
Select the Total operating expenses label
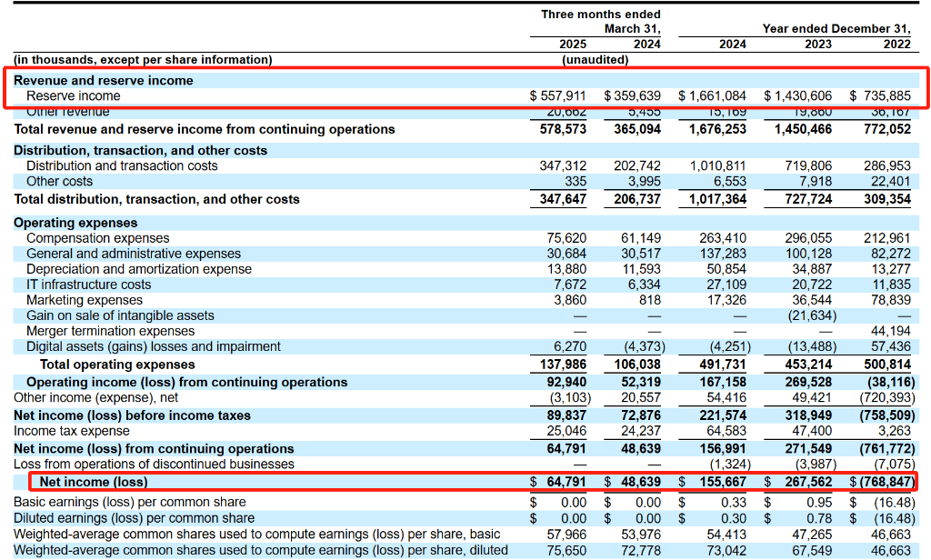tap(117, 365)
